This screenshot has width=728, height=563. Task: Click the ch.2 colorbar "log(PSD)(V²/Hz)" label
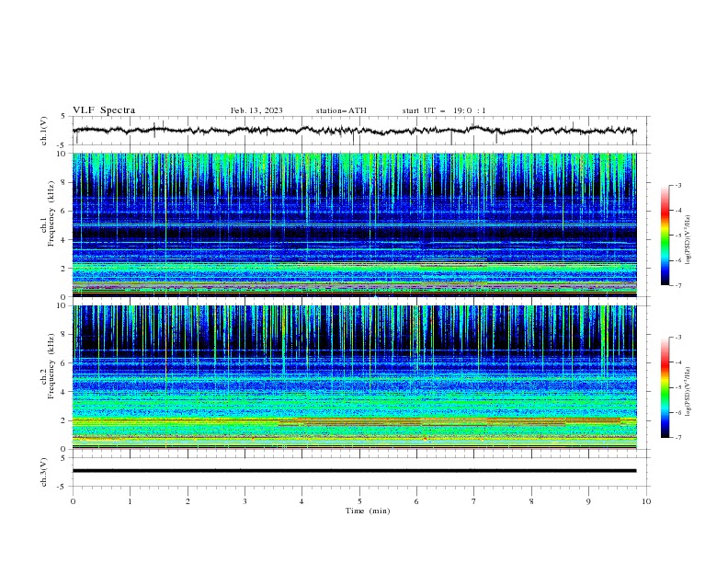(688, 391)
